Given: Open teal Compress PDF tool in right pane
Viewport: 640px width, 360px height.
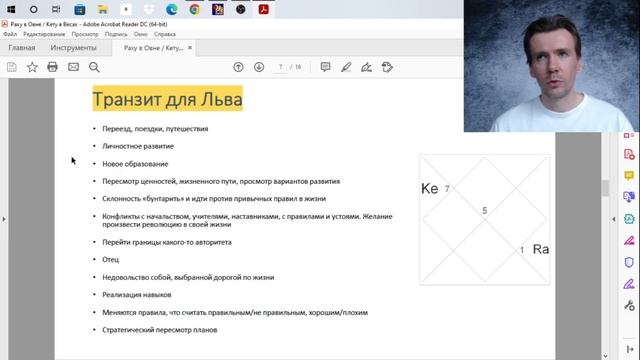Looking at the screenshot, I should (629, 219).
